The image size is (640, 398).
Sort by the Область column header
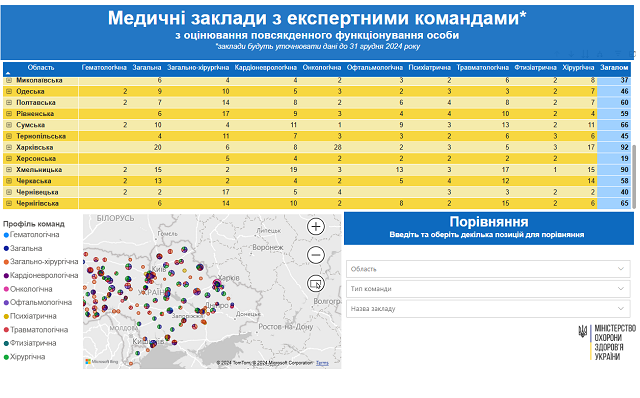pos(41,68)
